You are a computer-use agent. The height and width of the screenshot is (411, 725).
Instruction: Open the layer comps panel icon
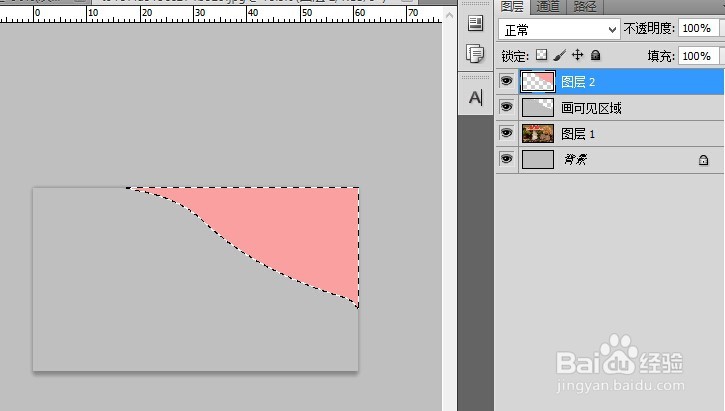(x=475, y=54)
